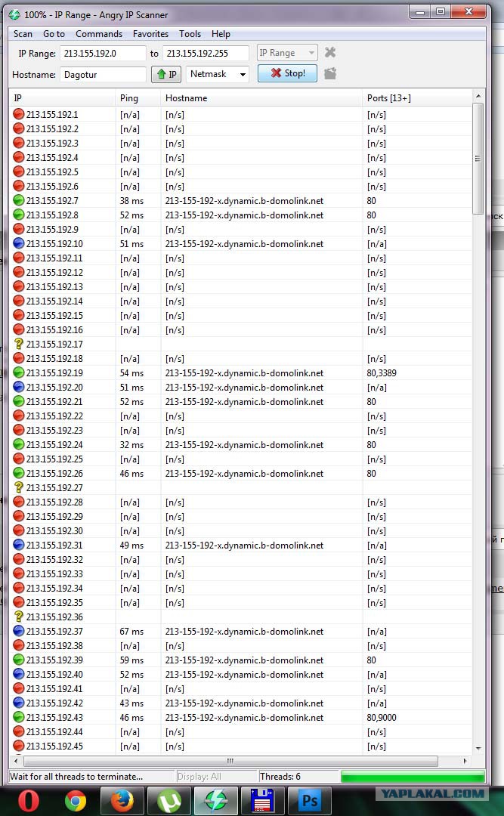Click the fetchers icon next to Stop button

coord(330,74)
